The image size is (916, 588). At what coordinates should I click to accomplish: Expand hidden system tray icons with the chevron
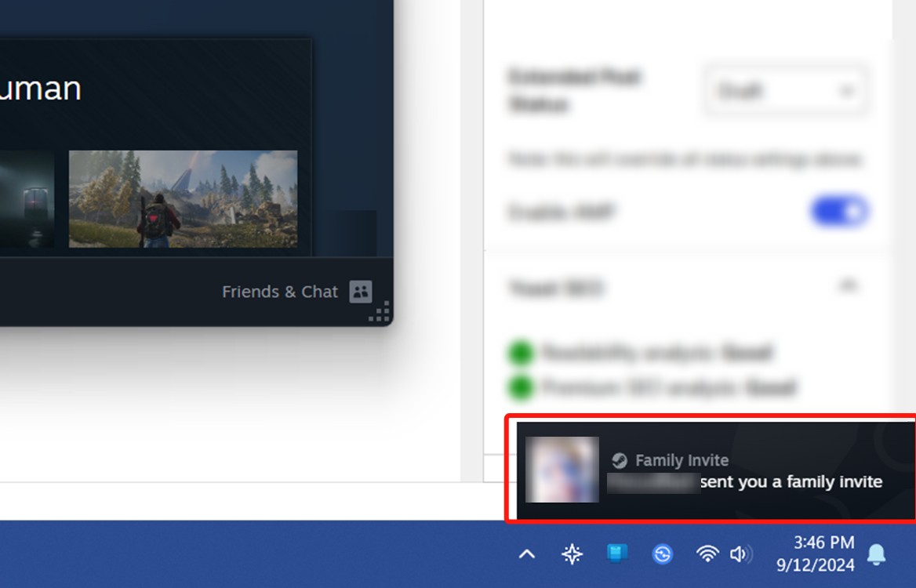point(525,554)
